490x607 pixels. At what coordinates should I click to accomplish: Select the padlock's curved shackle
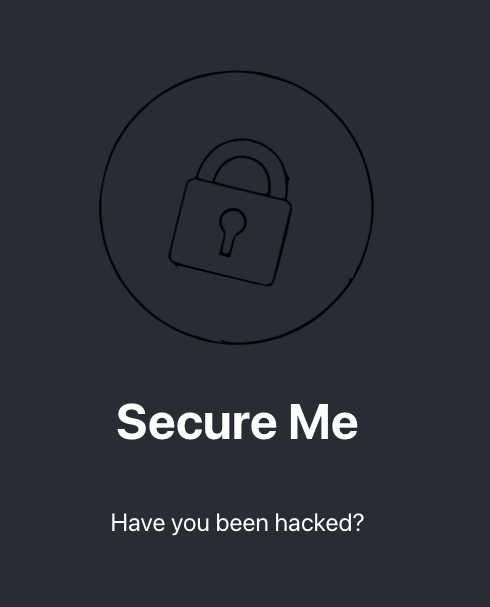pos(244,167)
